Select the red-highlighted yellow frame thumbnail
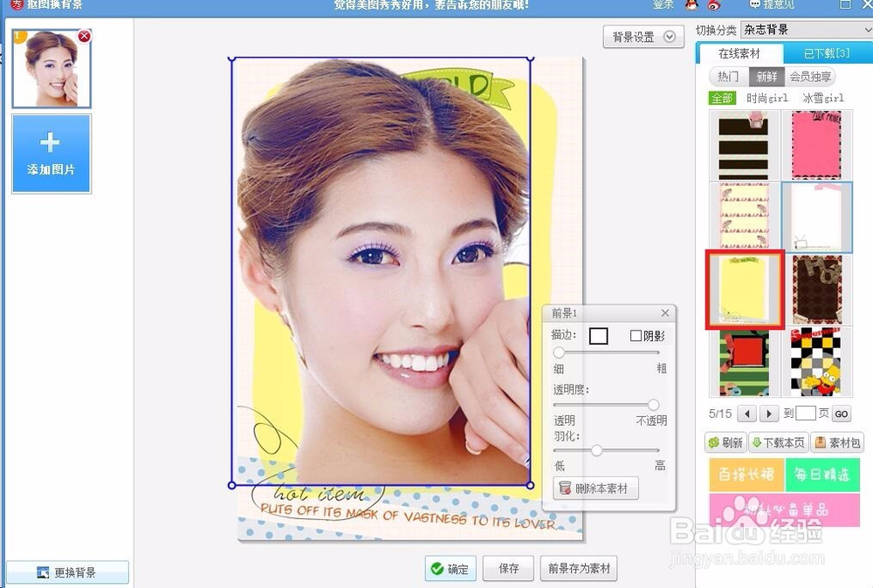Viewport: 873px width, 588px height. tap(744, 291)
